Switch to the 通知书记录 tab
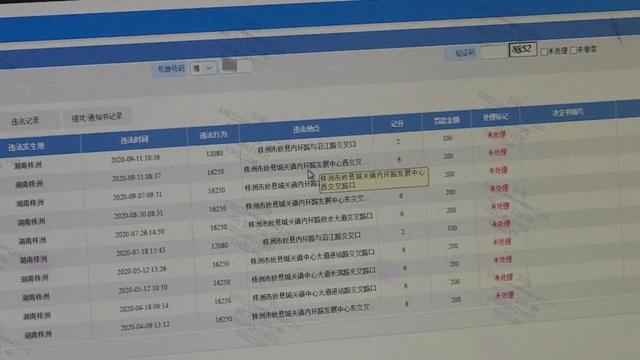The image size is (640, 360). (x=97, y=117)
